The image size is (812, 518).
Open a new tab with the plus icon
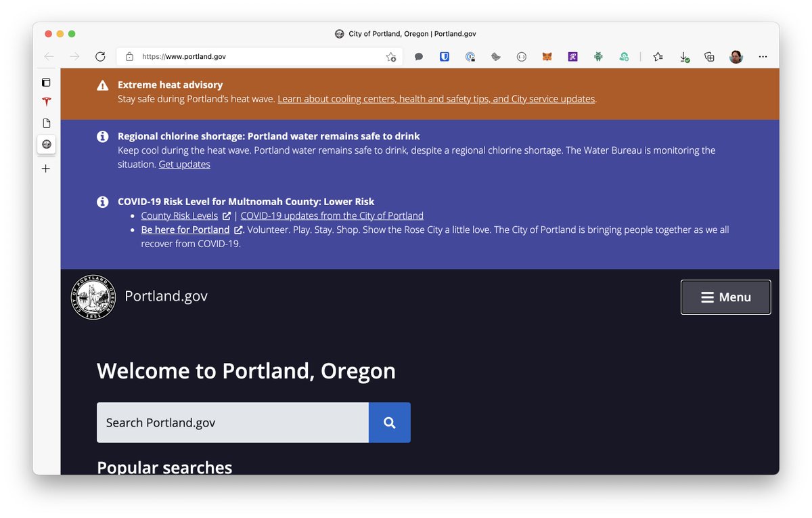(x=46, y=168)
